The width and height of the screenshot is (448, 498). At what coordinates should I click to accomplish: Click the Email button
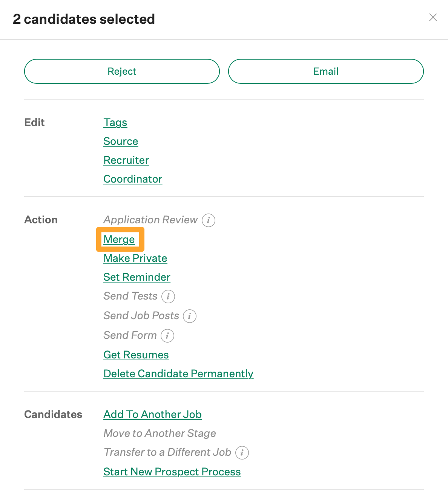pos(326,71)
